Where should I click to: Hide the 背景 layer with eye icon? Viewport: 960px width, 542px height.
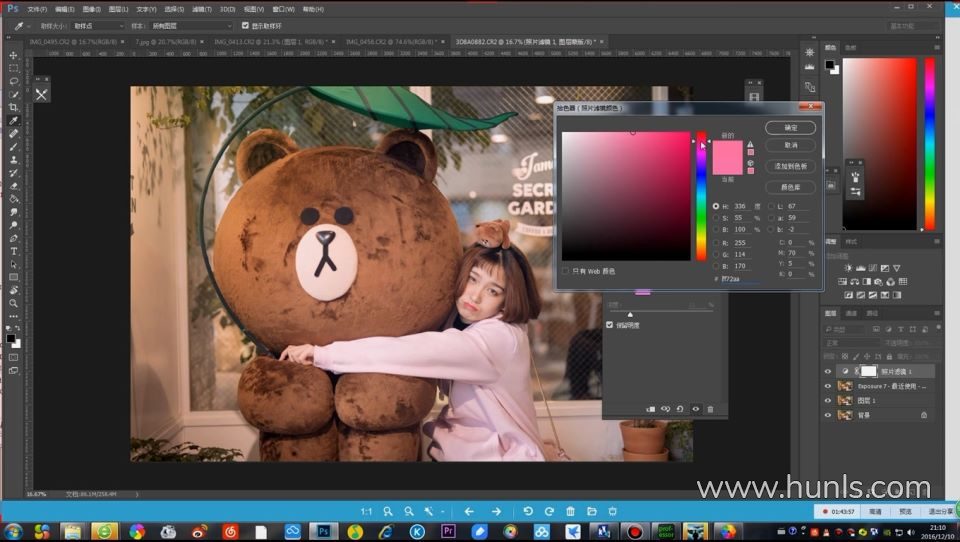coord(828,415)
